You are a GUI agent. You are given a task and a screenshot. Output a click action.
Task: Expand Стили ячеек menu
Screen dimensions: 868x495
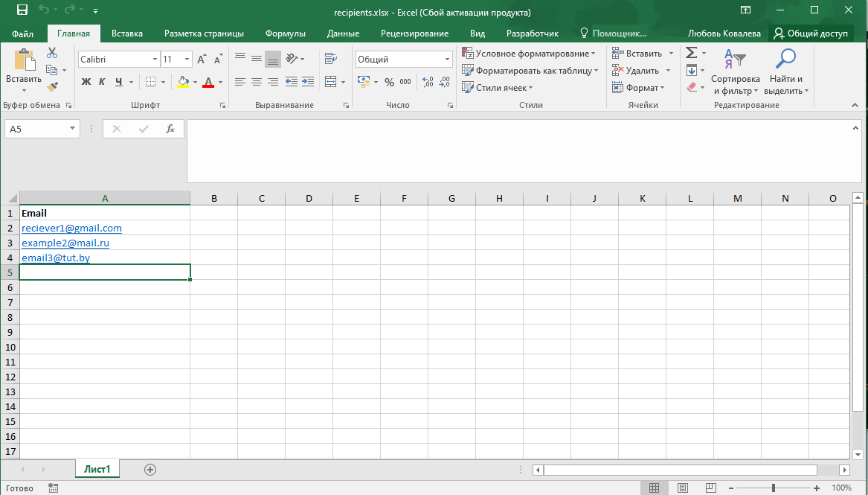[x=497, y=88]
